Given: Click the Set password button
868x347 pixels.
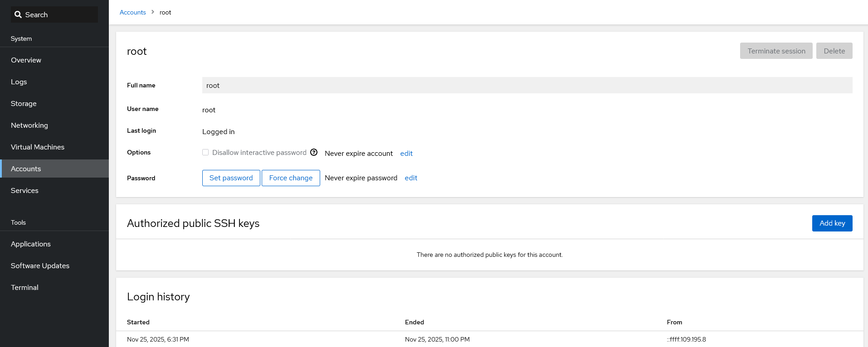Looking at the screenshot, I should [231, 178].
